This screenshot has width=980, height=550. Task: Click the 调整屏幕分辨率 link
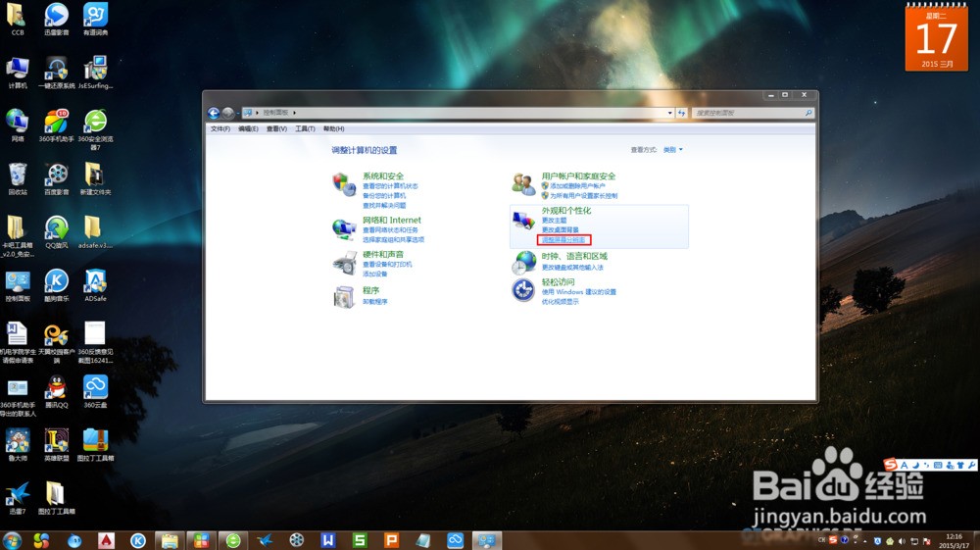point(564,239)
